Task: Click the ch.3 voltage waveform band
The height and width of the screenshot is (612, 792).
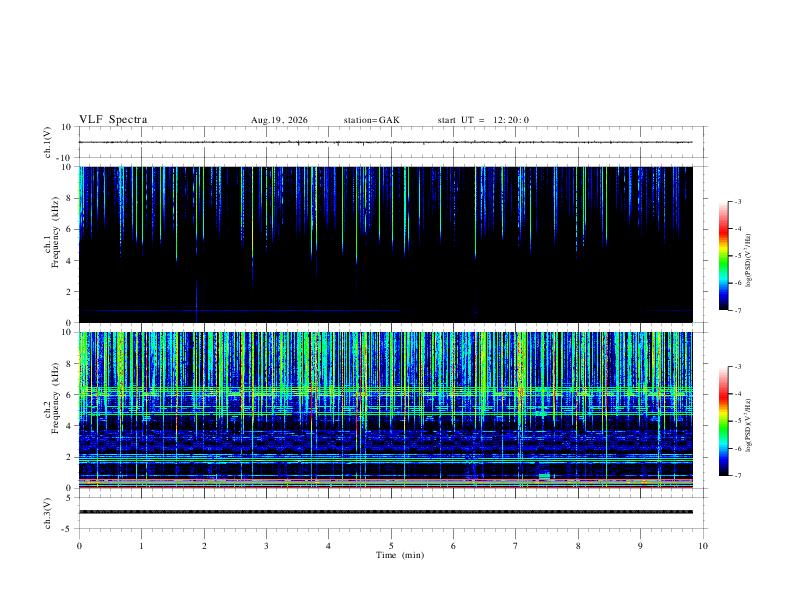Action: coord(385,512)
